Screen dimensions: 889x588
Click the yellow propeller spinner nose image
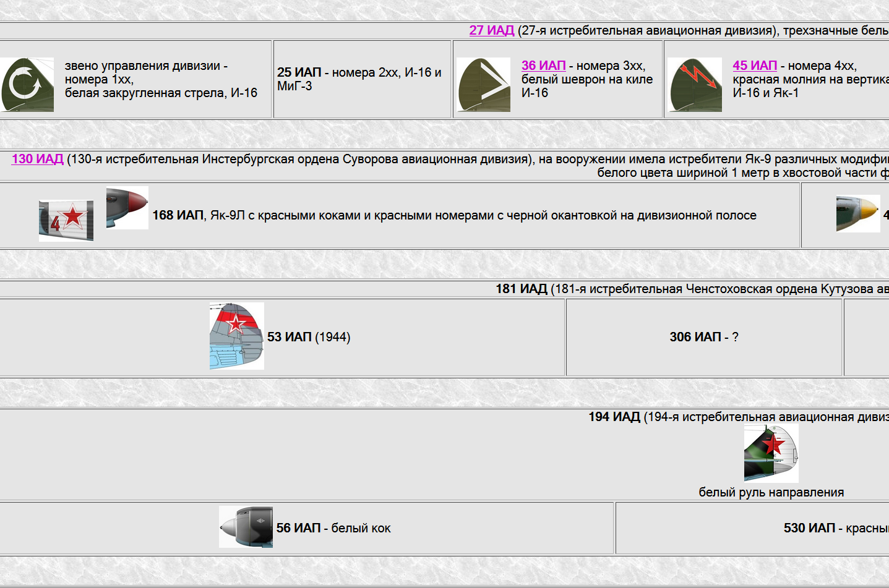(x=857, y=213)
